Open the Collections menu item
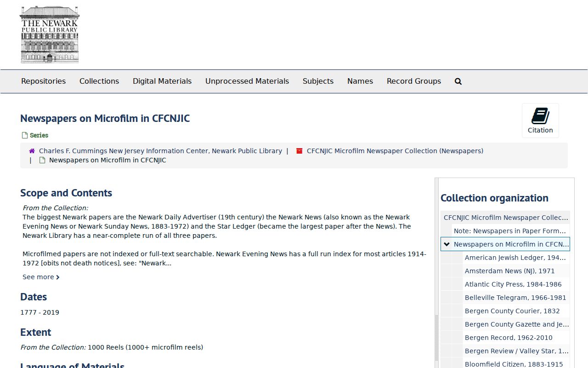The width and height of the screenshot is (588, 368). (x=99, y=81)
